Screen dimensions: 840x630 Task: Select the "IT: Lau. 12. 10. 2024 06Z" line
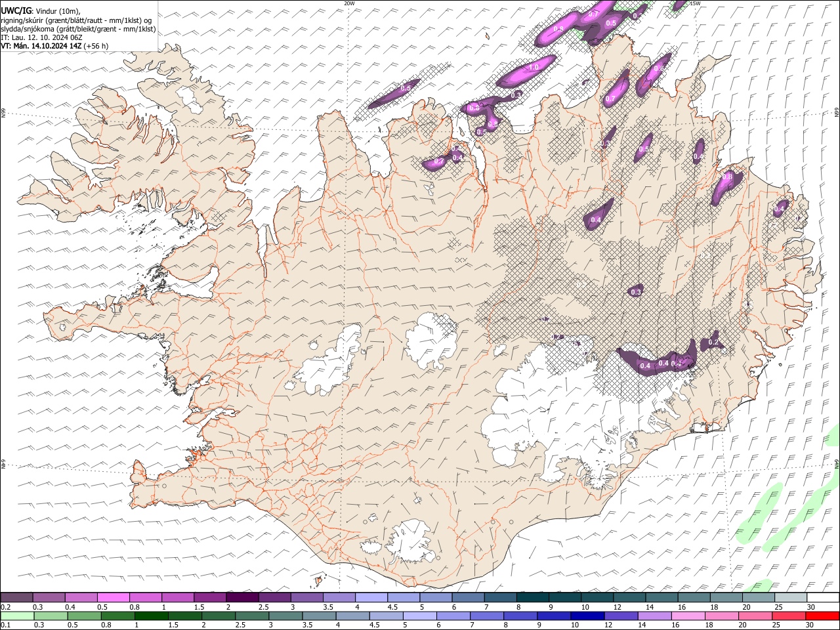41,37
